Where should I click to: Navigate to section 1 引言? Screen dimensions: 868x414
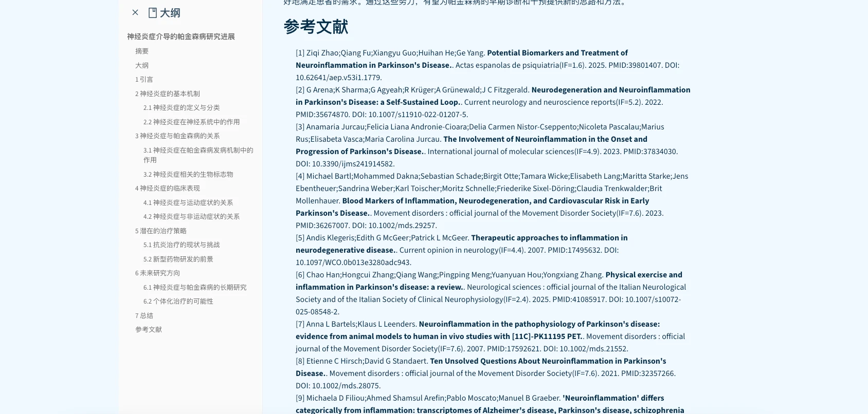point(144,79)
